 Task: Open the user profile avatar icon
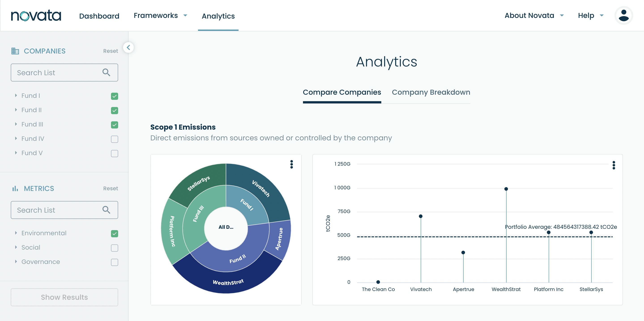(x=623, y=15)
